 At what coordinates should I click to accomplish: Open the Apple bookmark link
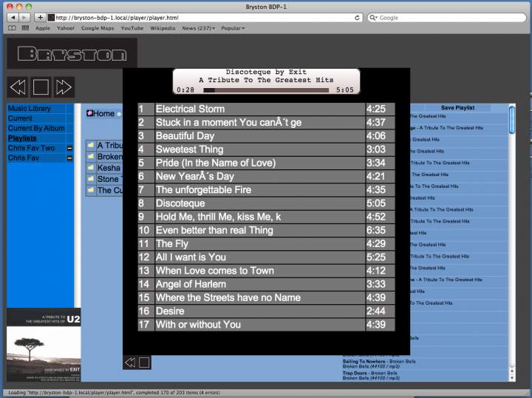pyautogui.click(x=43, y=28)
